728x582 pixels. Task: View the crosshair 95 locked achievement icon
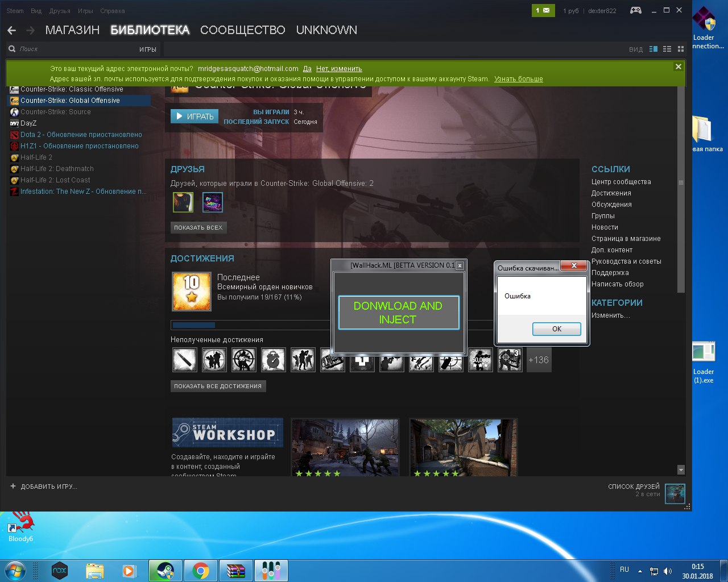243,360
